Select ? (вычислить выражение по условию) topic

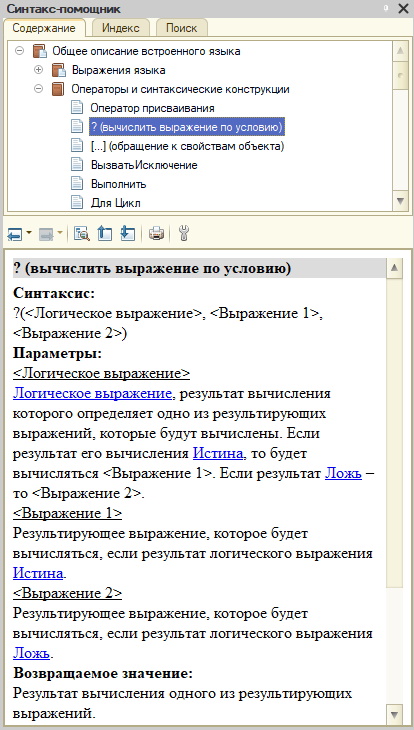click(187, 127)
